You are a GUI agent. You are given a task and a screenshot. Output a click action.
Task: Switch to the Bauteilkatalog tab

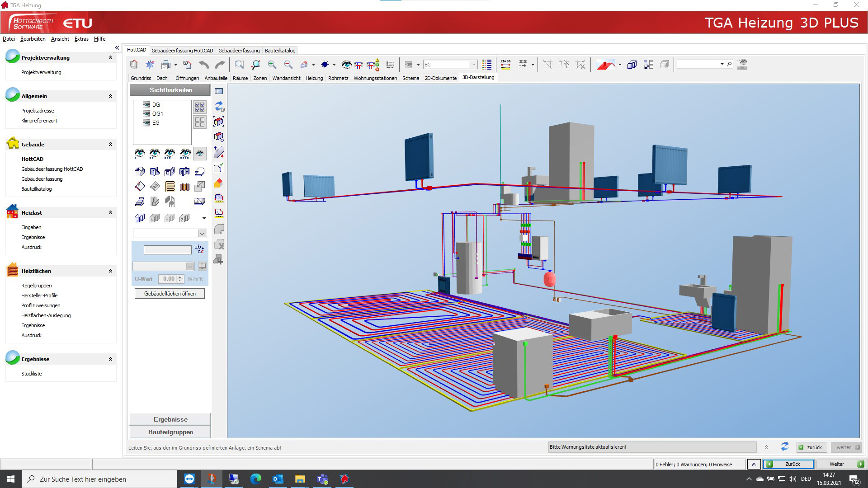[280, 51]
